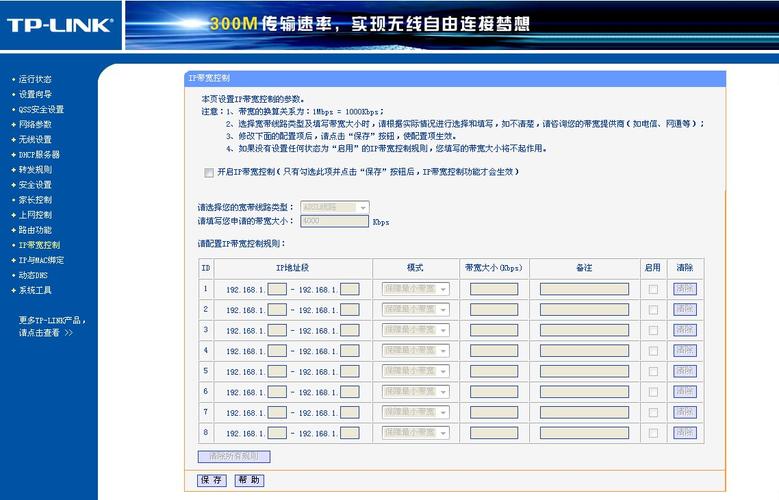Focus the start IP field in row 1
779x500 pixels.
click(x=277, y=289)
